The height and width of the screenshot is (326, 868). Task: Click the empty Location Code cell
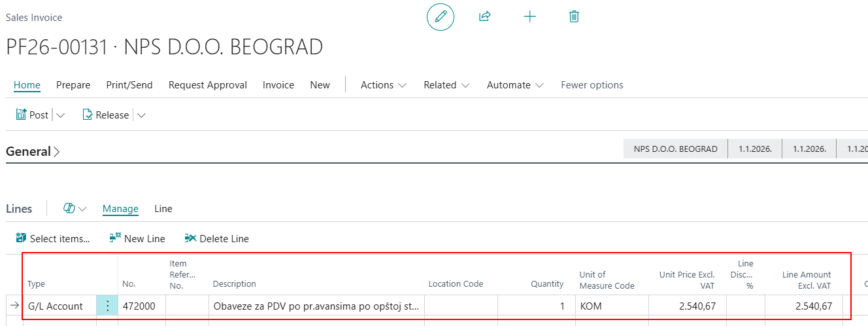point(461,306)
